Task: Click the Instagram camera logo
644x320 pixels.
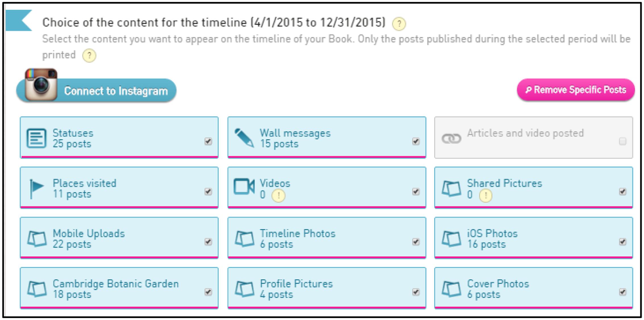Action: 41,84
